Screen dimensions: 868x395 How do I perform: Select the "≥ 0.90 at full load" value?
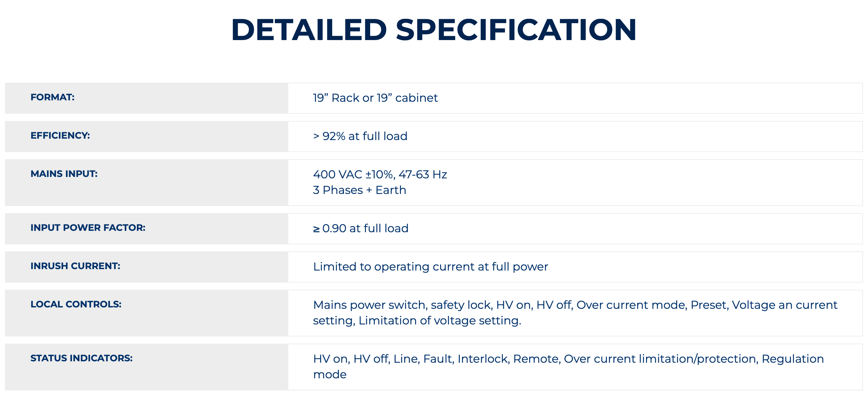[361, 228]
